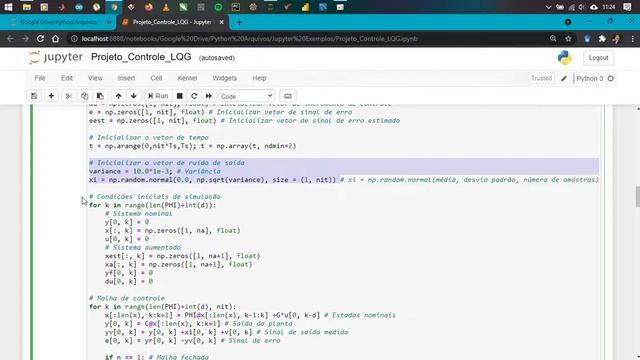Go back with the browser back arrow
Image resolution: width=640 pixels, height=360 pixels.
pyautogui.click(x=10, y=39)
